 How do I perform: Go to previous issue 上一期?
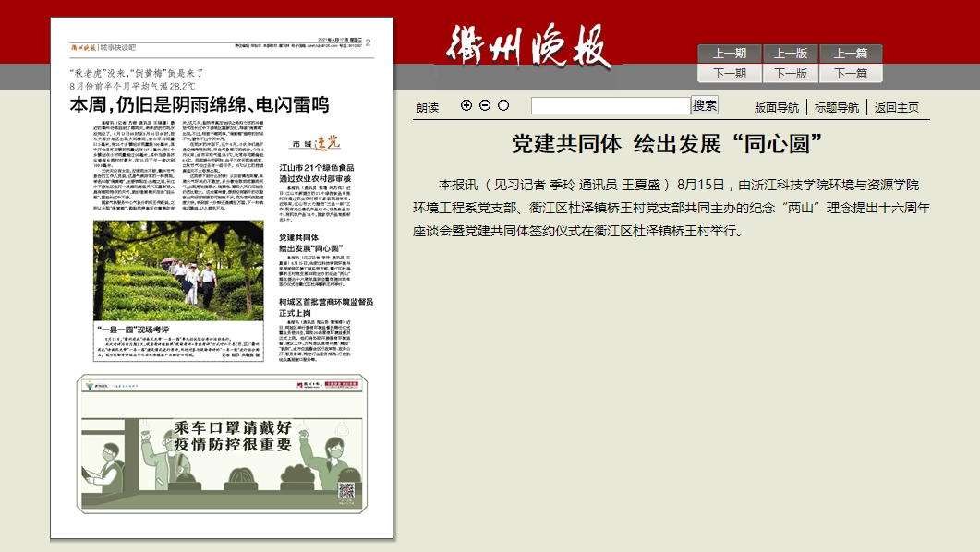pyautogui.click(x=729, y=54)
